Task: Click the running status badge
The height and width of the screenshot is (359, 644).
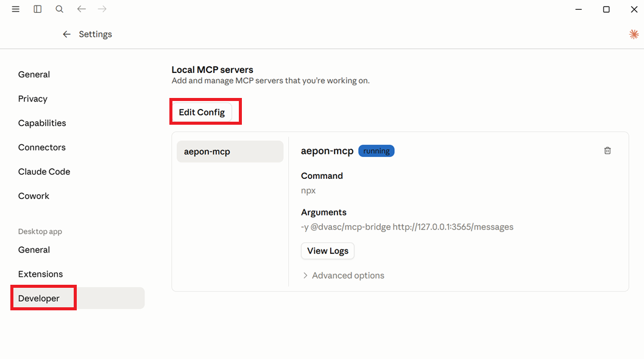Action: [x=376, y=151]
